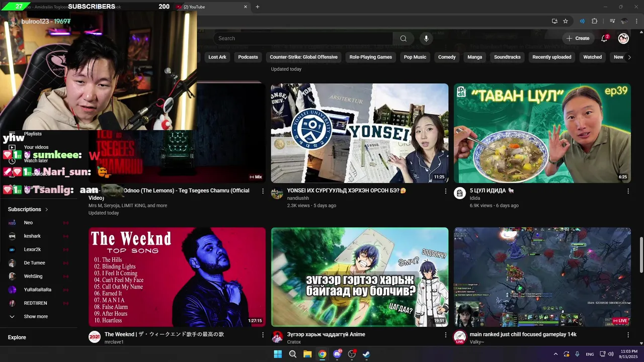Expand subscriptions with Show more

click(36, 317)
